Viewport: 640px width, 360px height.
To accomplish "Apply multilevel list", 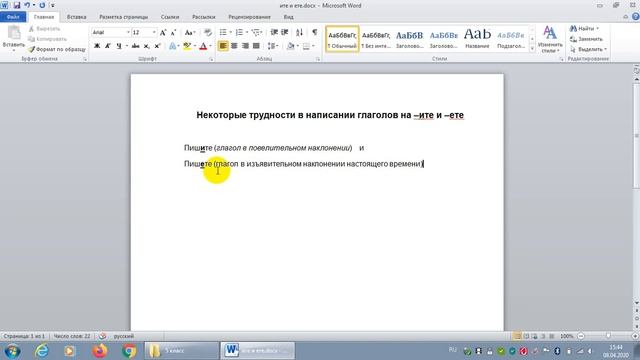I will coord(256,32).
